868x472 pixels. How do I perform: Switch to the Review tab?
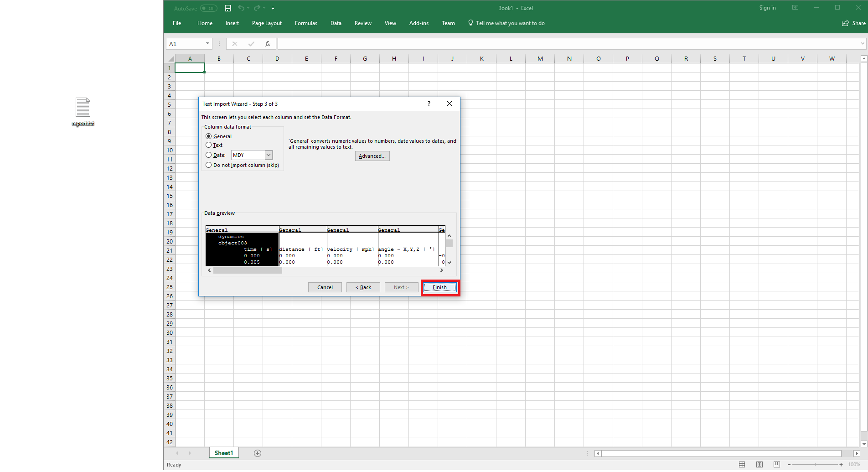click(363, 23)
